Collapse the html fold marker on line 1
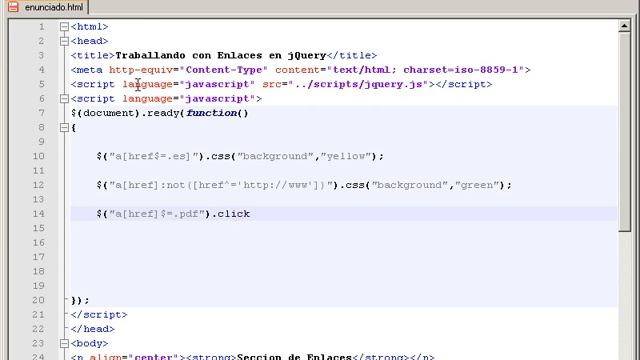This screenshot has width=640, height=360. (64, 27)
